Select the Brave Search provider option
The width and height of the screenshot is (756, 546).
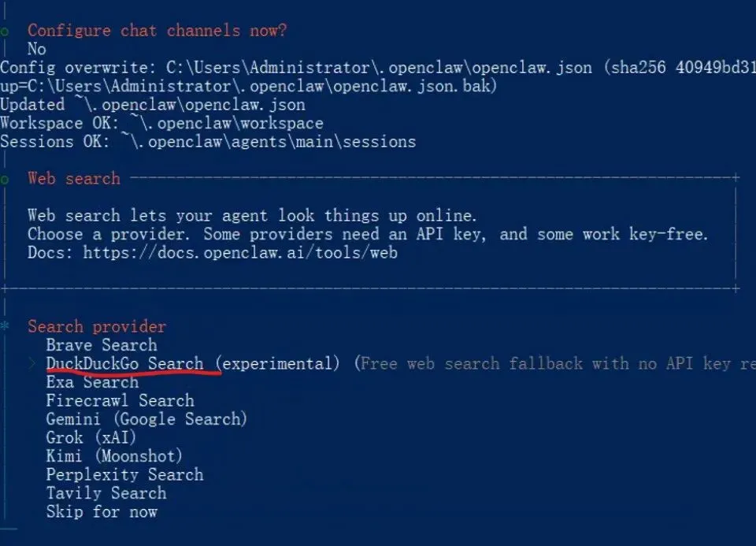[x=102, y=345]
